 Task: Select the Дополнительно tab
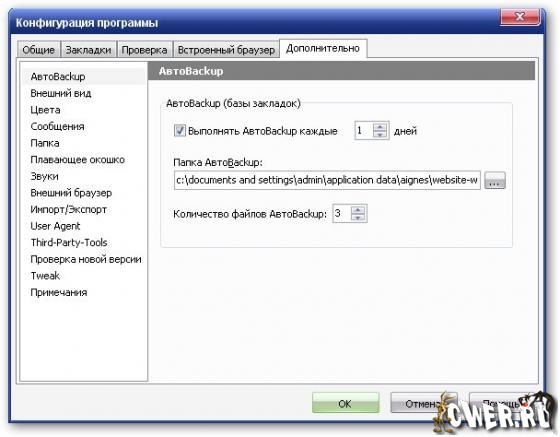(x=323, y=48)
